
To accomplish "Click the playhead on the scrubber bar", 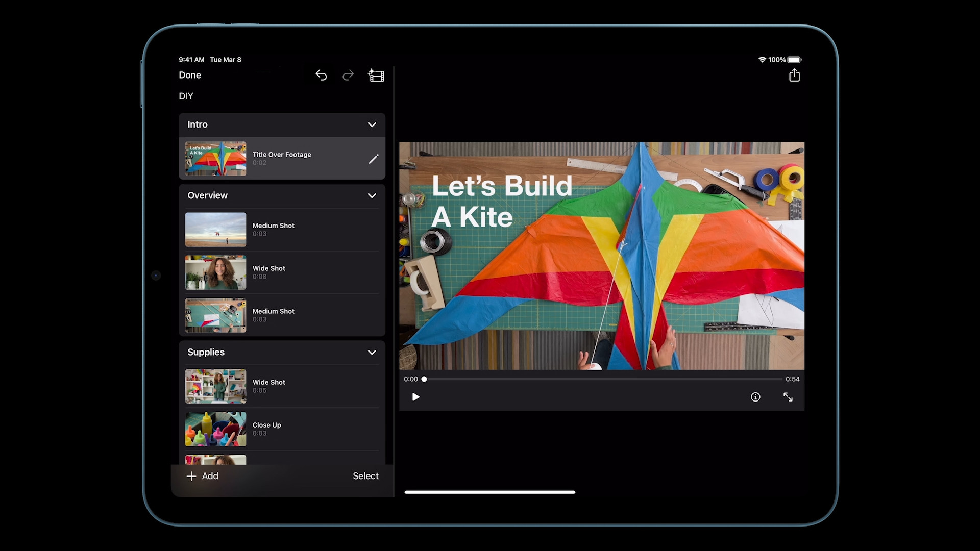I will point(424,379).
